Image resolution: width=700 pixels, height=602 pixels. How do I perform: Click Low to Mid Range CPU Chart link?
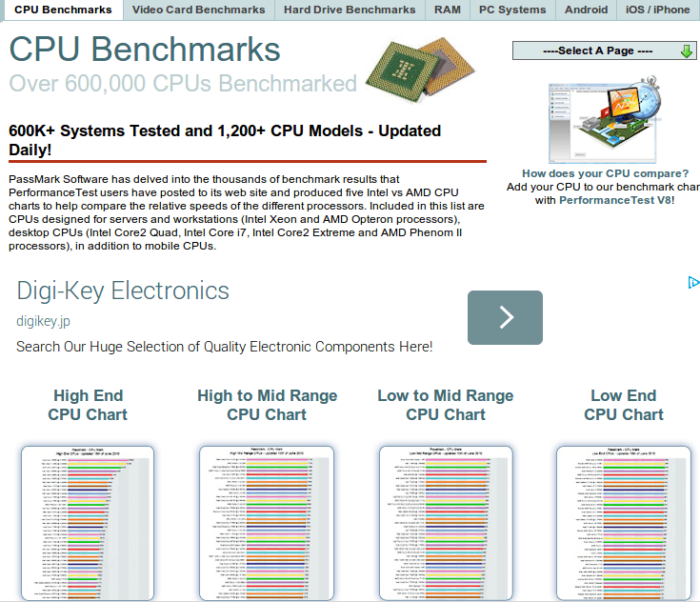click(x=445, y=405)
